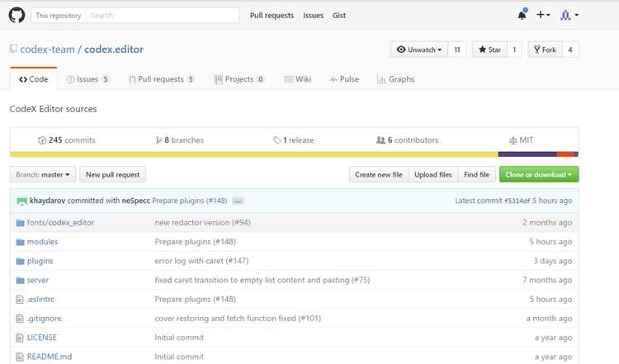Viewport: 619px width, 364px height.
Task: Open the GitHub Octocat logo home
Action: (x=17, y=16)
